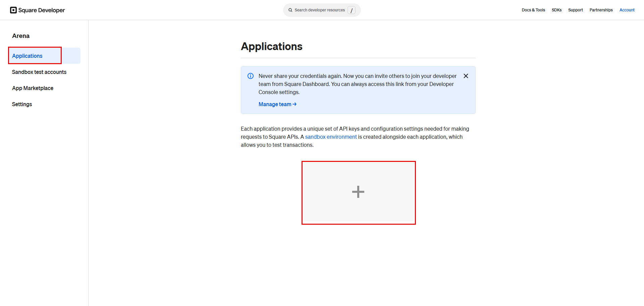Click the Arena team name heading
The width and height of the screenshot is (644, 306).
[x=21, y=36]
